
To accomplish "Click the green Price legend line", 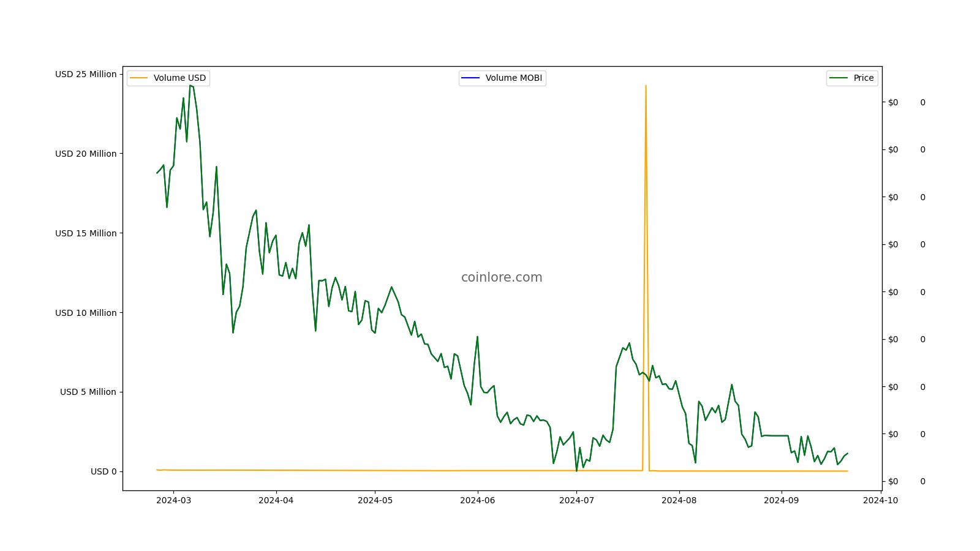I will click(839, 78).
